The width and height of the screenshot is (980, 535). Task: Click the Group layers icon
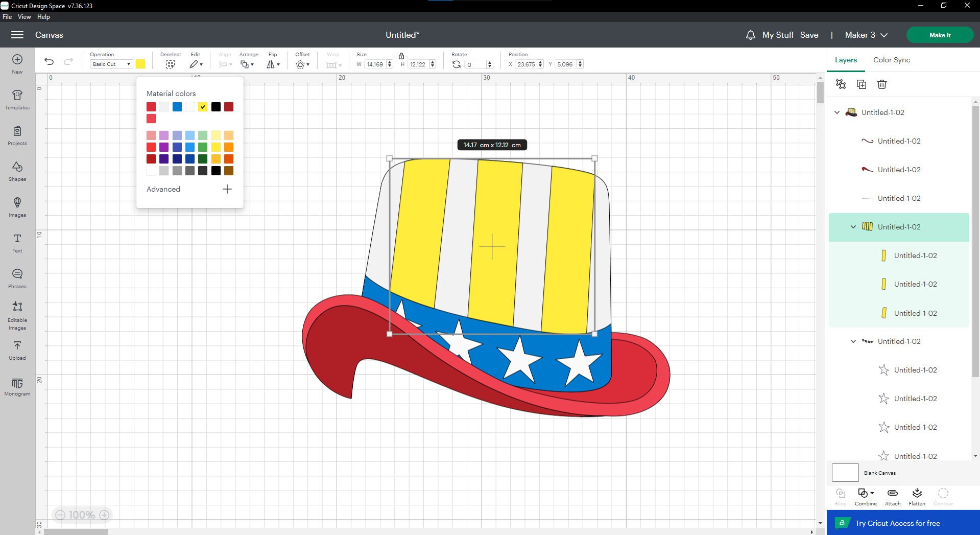(x=841, y=84)
